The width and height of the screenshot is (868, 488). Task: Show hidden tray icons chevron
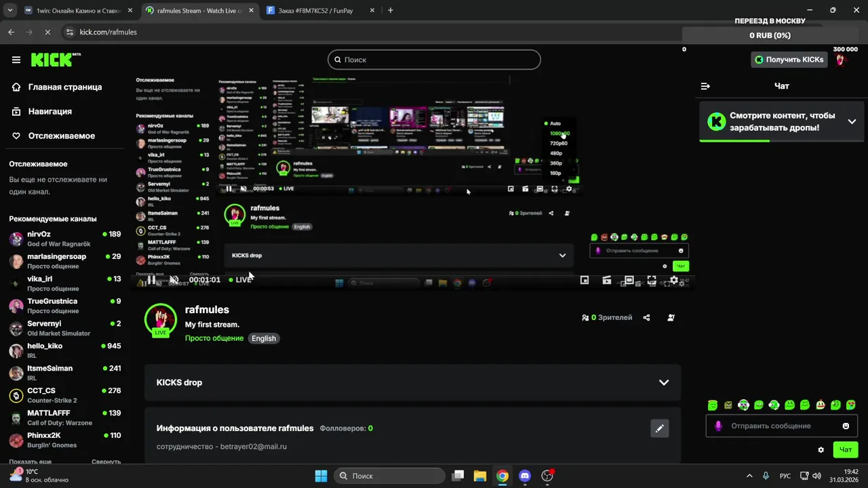749,476
